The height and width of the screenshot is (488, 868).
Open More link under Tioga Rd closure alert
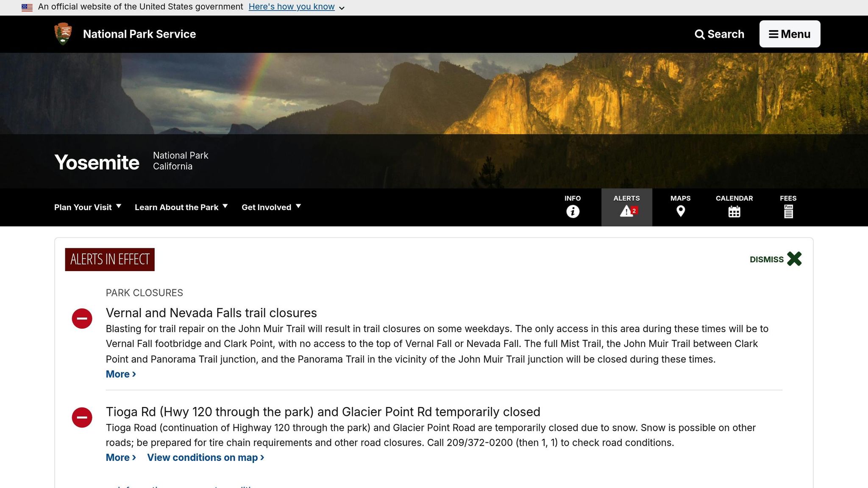[121, 457]
